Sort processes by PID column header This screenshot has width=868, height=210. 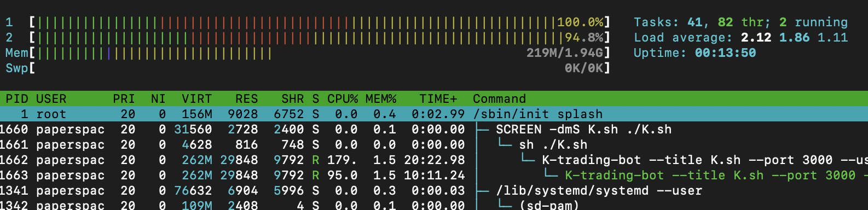coord(17,99)
